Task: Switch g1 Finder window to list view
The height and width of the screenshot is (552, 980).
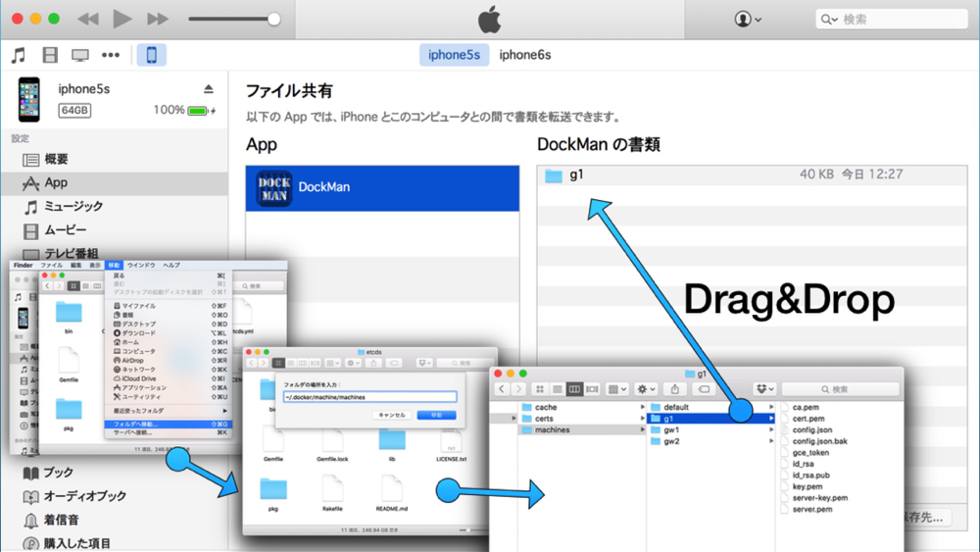Action: coord(557,389)
